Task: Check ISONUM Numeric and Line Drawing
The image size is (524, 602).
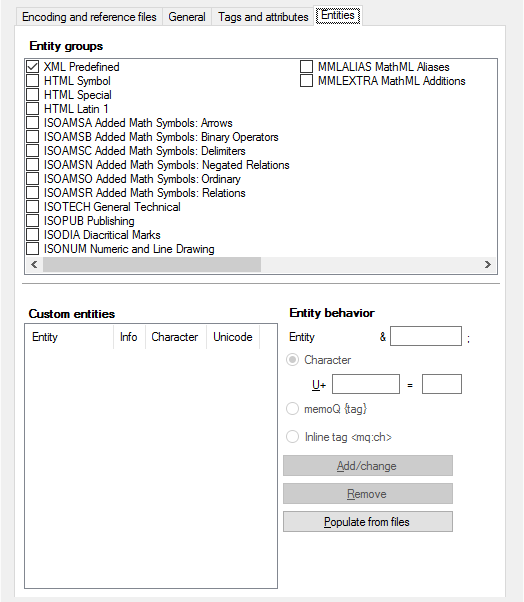Action: click(x=33, y=249)
